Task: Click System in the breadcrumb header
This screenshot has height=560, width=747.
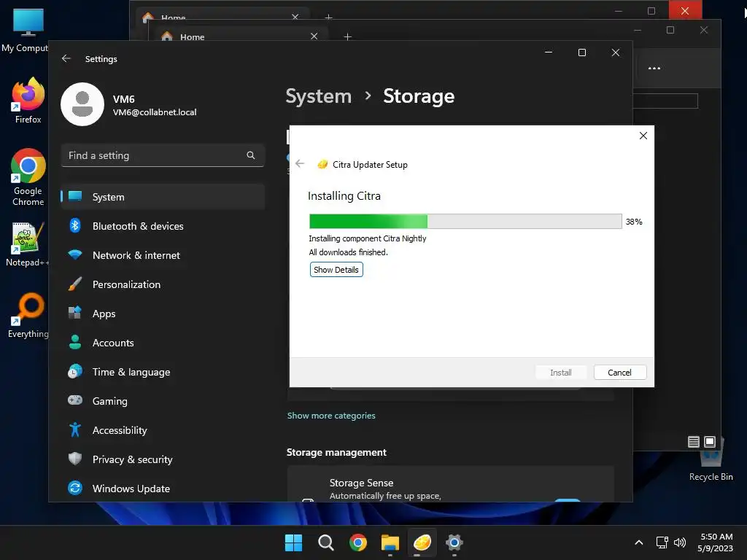Action: point(318,96)
